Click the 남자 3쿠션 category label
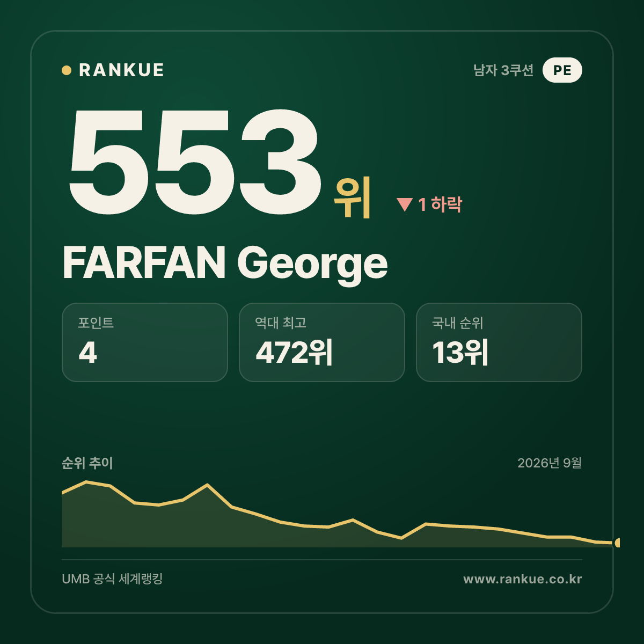644x644 pixels. [x=503, y=70]
